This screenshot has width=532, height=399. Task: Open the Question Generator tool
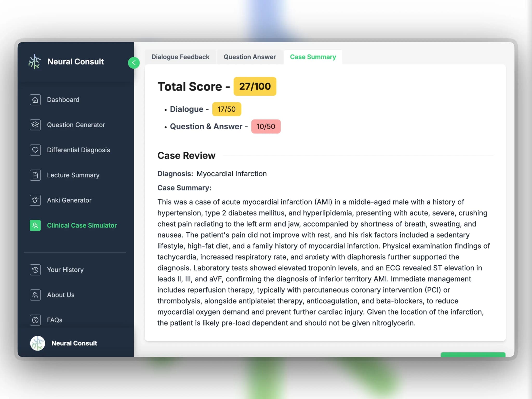pos(76,125)
